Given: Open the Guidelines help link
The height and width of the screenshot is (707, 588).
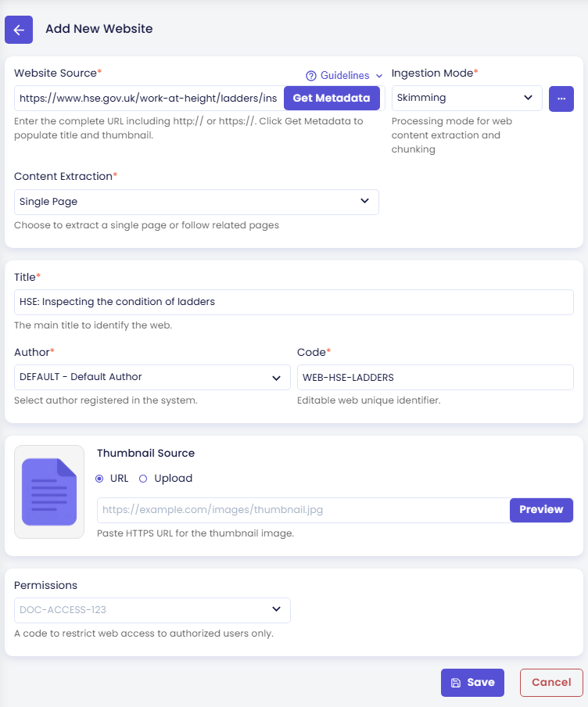Looking at the screenshot, I should pos(345,75).
